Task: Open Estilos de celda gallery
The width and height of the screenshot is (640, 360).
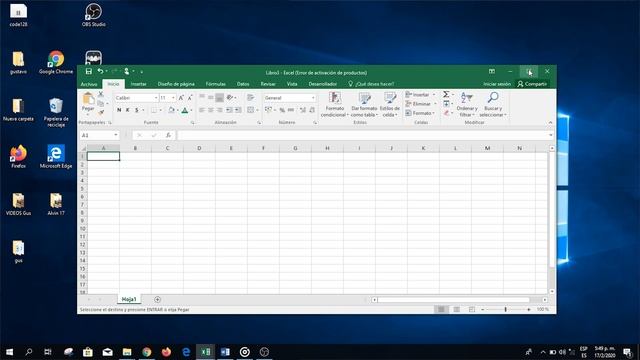Action: (x=390, y=104)
